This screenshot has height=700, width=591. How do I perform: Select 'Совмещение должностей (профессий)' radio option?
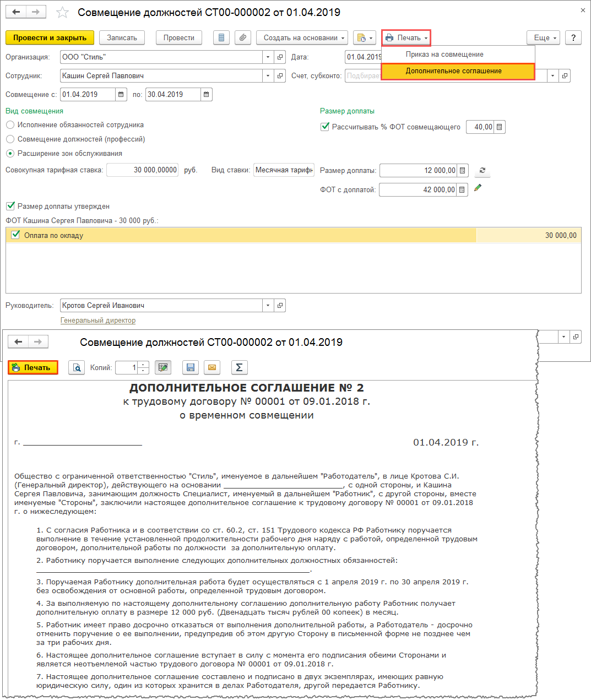[10, 139]
